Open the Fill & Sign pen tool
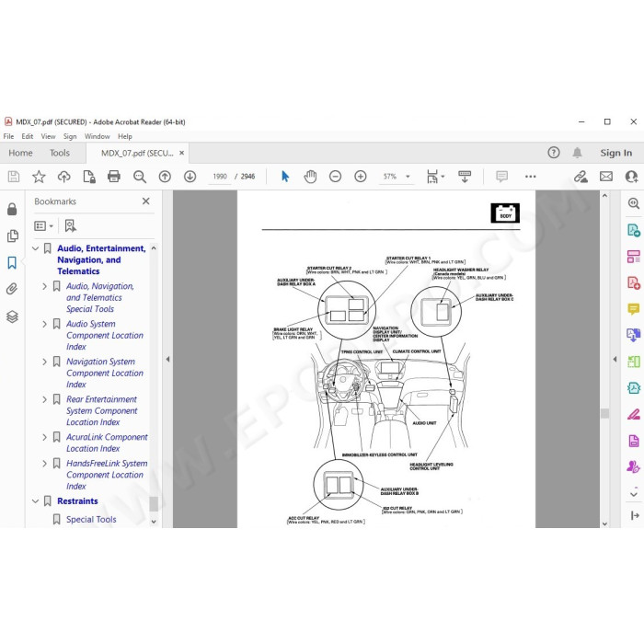Screen dimensions: 644x644 pos(634,414)
